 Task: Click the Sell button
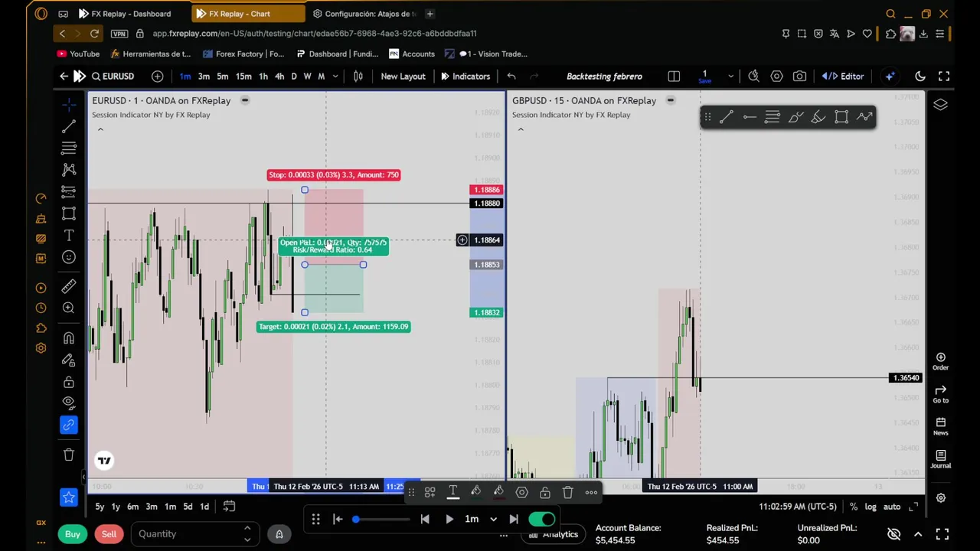(x=109, y=534)
